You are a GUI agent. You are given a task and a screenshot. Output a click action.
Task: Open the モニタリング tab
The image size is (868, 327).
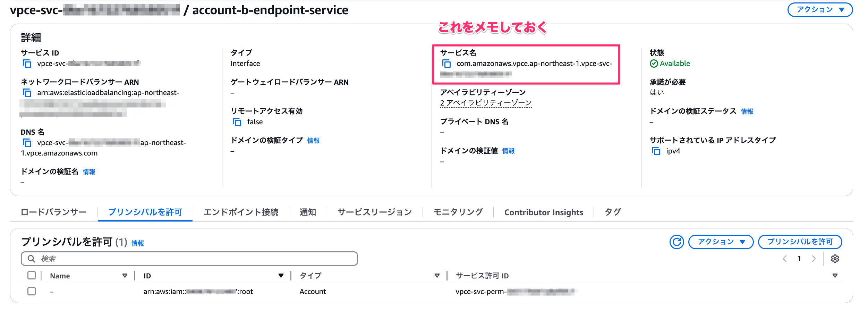coord(458,212)
